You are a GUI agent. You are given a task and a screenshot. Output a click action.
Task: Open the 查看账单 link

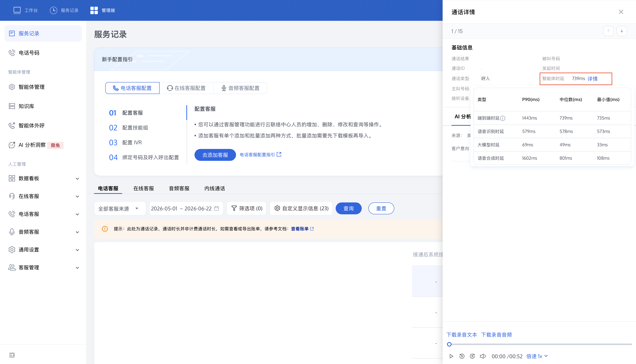(x=302, y=229)
